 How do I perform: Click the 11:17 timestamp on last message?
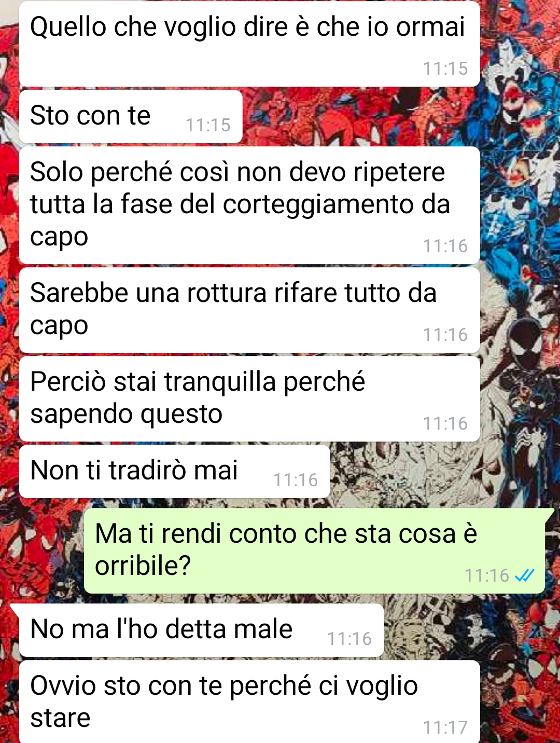(x=445, y=727)
